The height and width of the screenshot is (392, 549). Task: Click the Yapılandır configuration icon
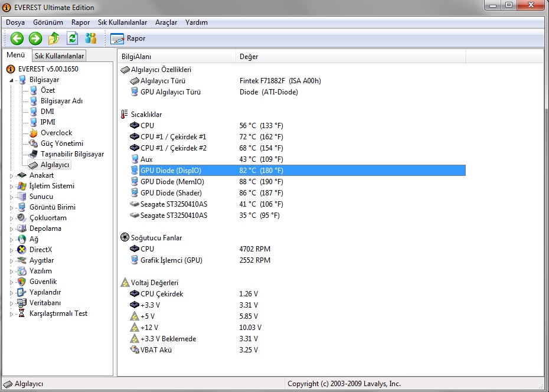coord(22,292)
